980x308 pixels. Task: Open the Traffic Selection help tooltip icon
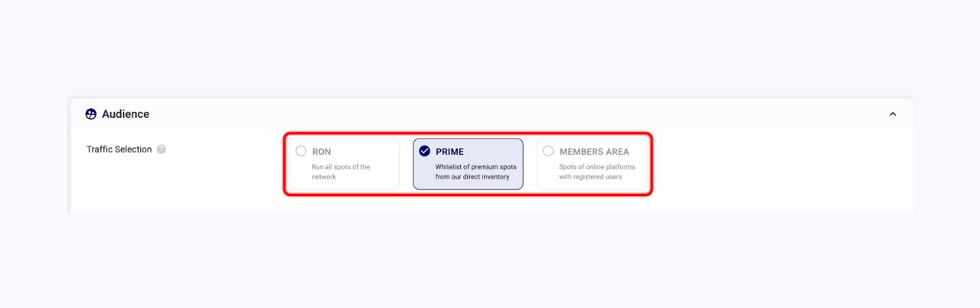click(x=162, y=149)
